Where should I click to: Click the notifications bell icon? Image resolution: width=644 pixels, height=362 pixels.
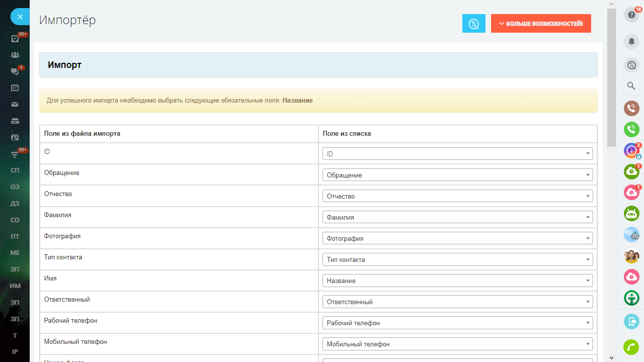[631, 41]
